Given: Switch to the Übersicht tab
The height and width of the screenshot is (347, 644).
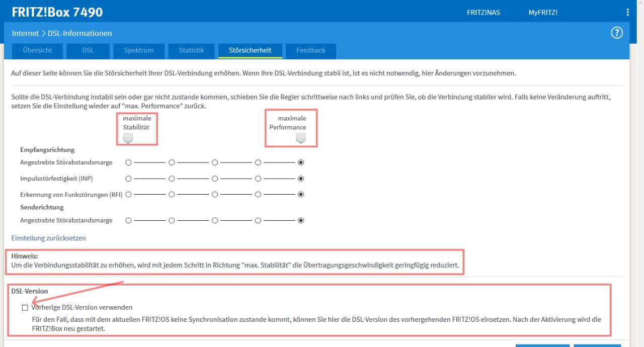Looking at the screenshot, I should click(37, 50).
